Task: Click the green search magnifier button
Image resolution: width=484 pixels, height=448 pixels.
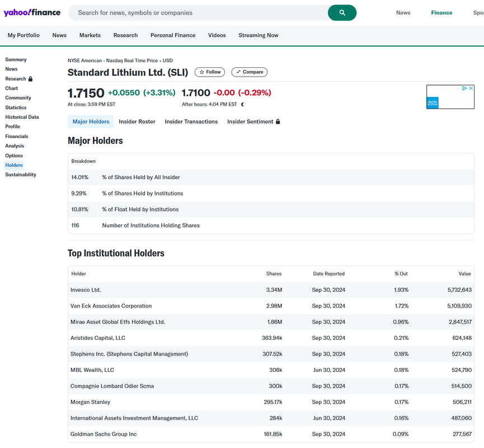Action: tap(342, 13)
